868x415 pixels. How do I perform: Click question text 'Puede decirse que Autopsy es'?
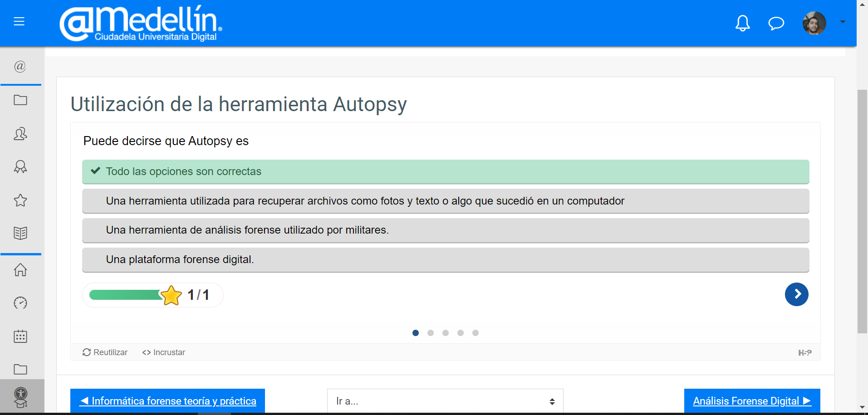(x=166, y=141)
